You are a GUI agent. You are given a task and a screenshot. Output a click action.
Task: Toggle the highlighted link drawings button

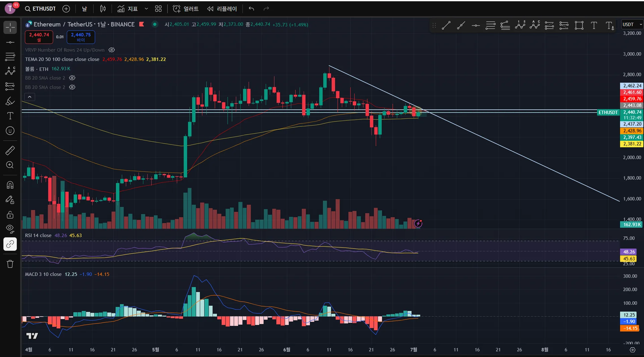pyautogui.click(x=10, y=244)
